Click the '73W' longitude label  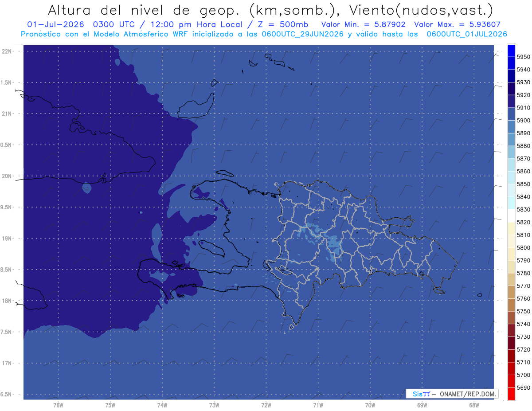(214, 405)
